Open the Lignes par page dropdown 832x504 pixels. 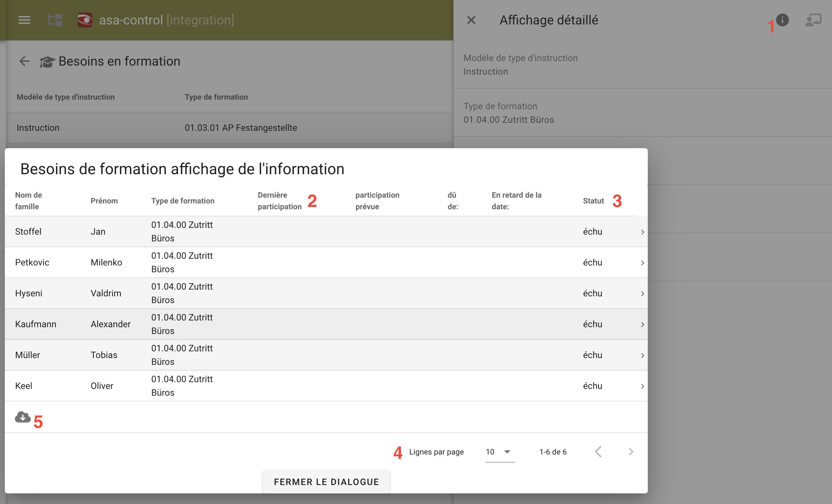[x=500, y=452]
